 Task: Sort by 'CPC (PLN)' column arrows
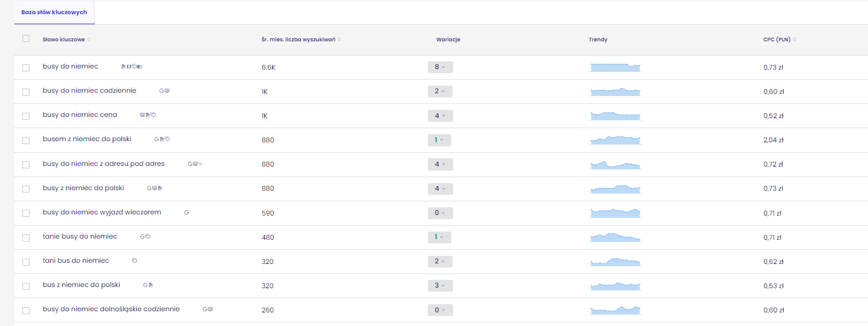tap(795, 40)
